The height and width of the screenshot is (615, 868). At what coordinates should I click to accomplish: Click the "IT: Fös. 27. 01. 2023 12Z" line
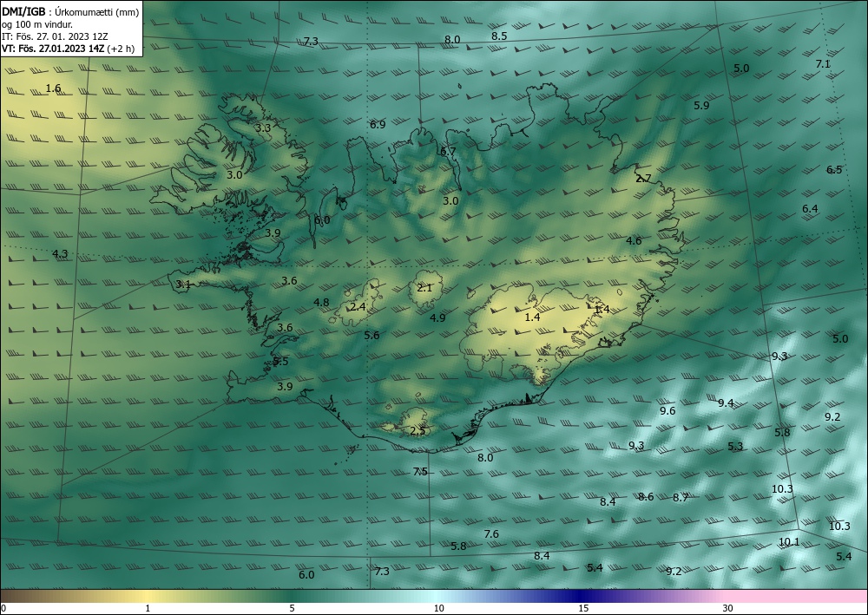click(55, 36)
